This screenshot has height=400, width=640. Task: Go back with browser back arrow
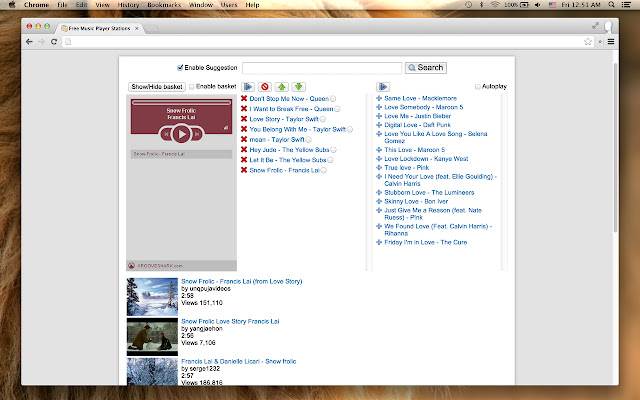tap(29, 42)
